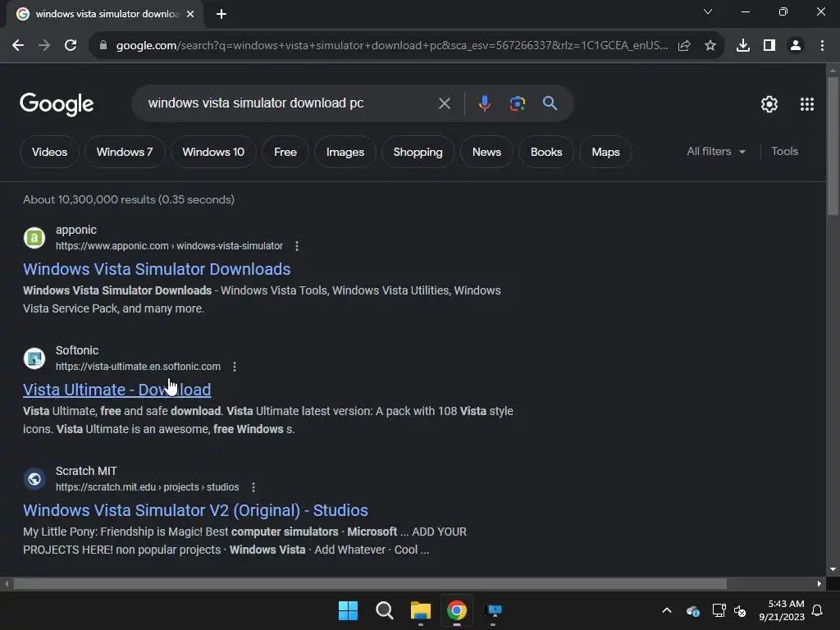Image resolution: width=840 pixels, height=630 pixels.
Task: Apply the Free filter chip
Action: coord(285,152)
